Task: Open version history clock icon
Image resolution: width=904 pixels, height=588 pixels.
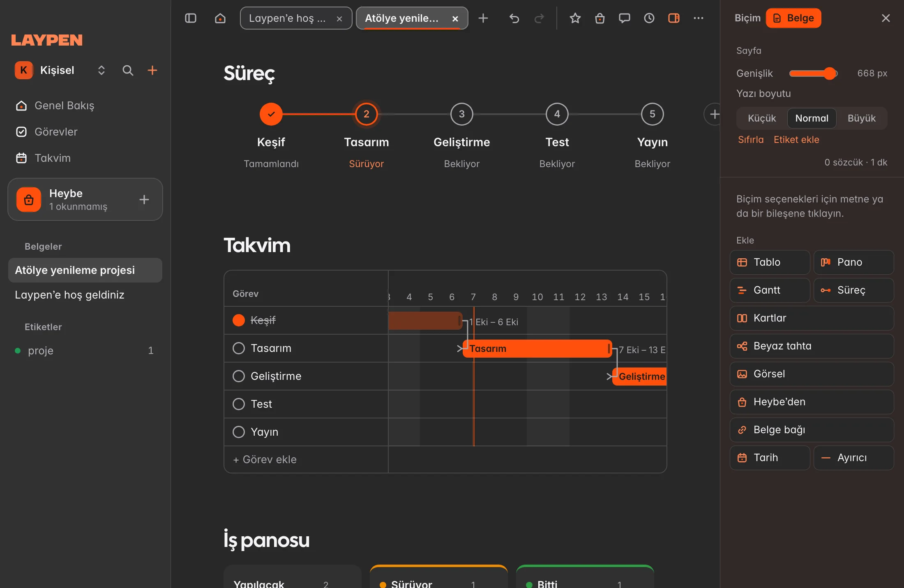Action: tap(649, 18)
